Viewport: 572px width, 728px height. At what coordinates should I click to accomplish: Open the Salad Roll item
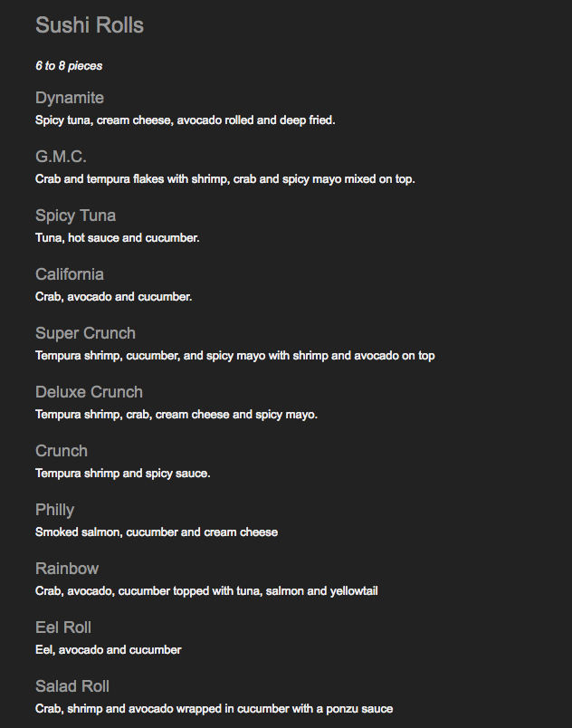click(72, 686)
